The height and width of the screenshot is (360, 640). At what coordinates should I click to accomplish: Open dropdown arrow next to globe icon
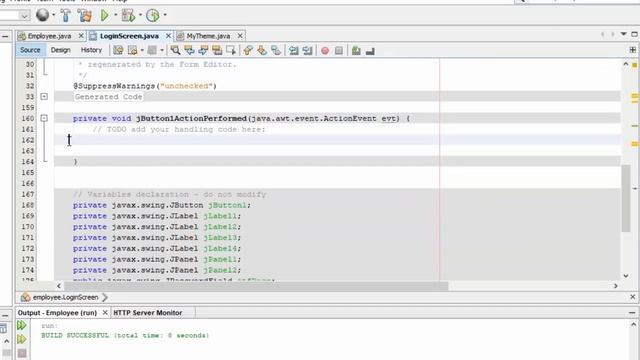(53, 15)
